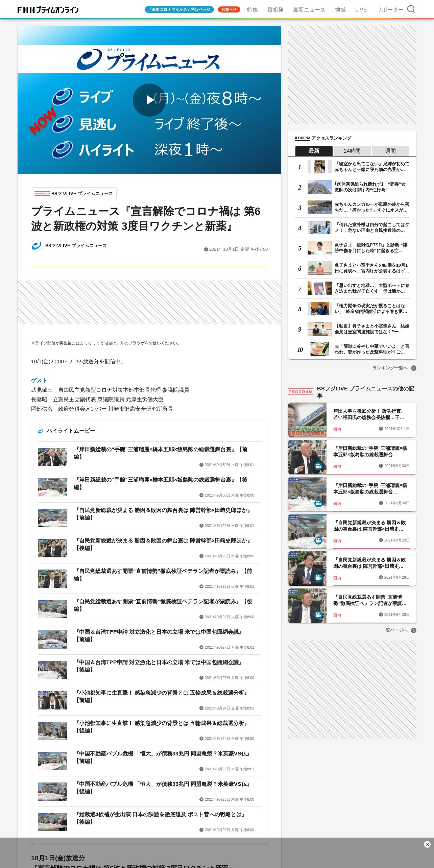Click video icon on first 9月29日 sidebar card
The image size is (434, 868).
318,540
